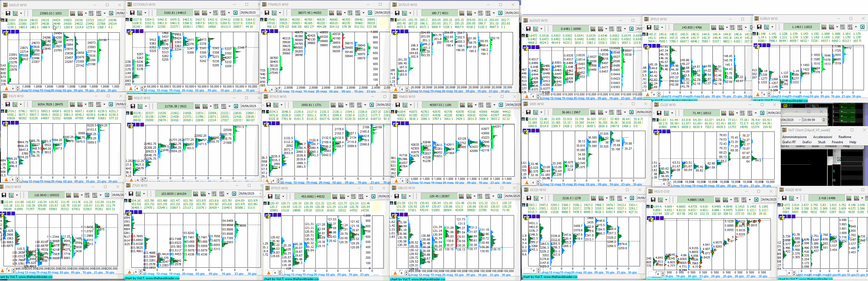Viewport: 868px width, 281px height.
Task: Open the Studi menu in VolT Client
Action: coord(822,142)
